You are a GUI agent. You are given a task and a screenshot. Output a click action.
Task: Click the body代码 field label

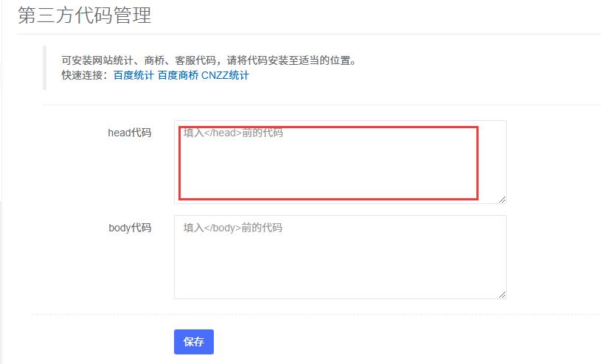130,228
